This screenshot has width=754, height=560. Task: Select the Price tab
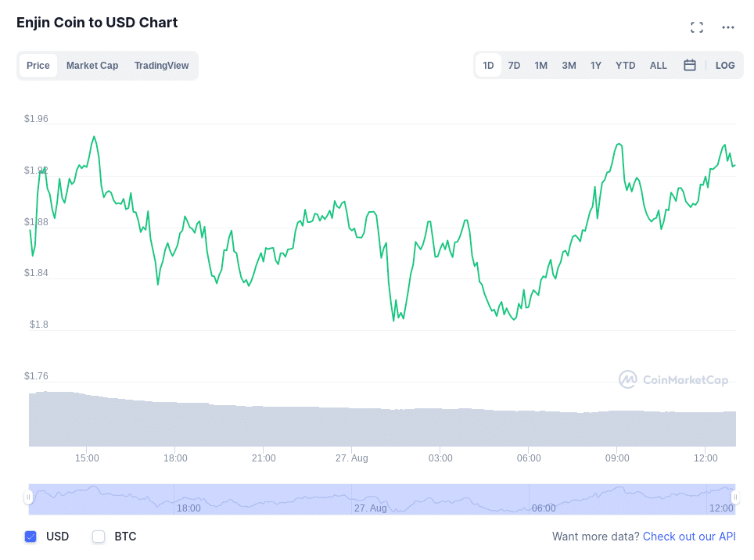pyautogui.click(x=38, y=66)
